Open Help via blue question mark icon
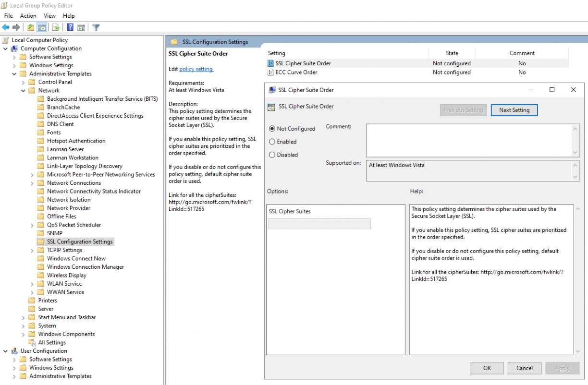The width and height of the screenshot is (588, 385). (70, 27)
